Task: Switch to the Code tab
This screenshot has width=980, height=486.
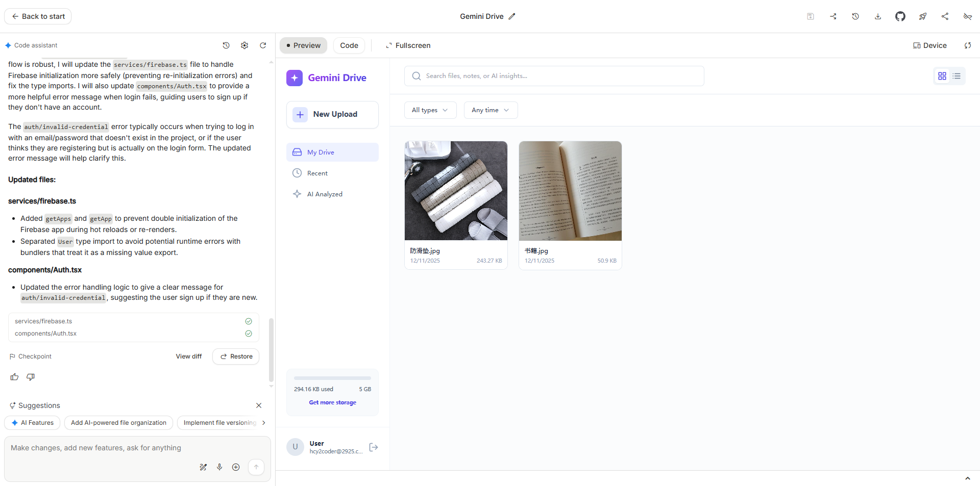Action: coord(349,45)
